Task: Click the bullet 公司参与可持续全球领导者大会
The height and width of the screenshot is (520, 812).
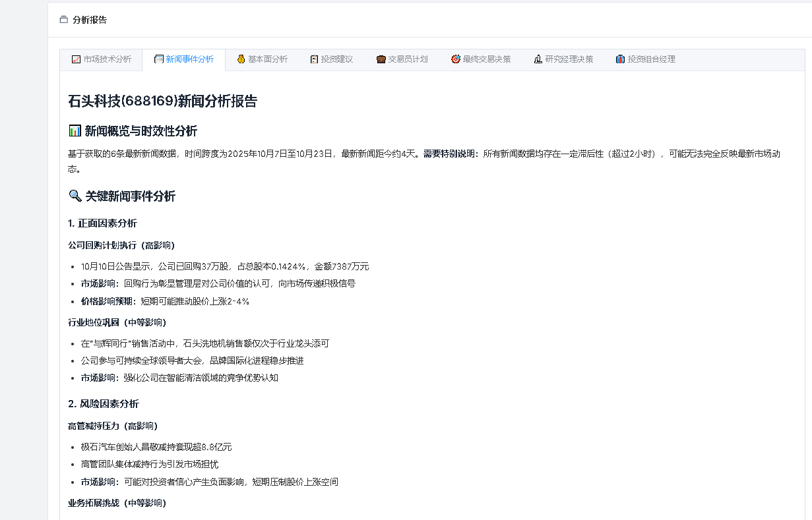Action: [193, 361]
